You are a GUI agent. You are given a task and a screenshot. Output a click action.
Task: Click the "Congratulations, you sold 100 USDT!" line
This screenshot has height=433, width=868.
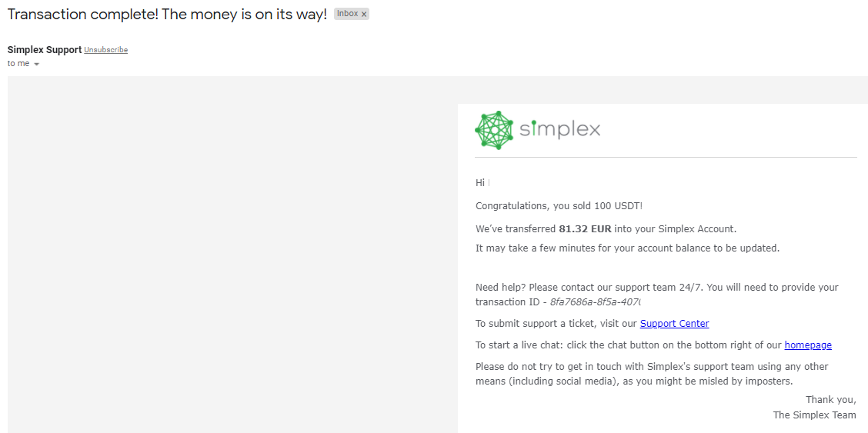pos(559,205)
